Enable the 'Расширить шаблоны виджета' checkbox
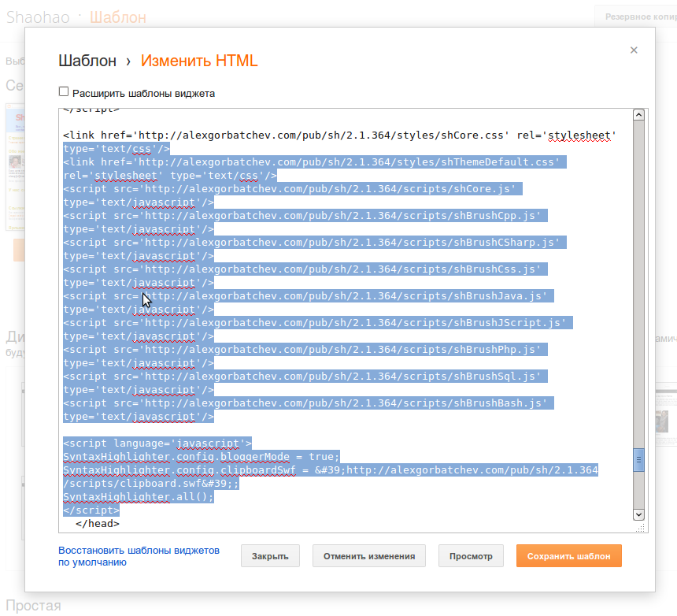The width and height of the screenshot is (677, 616). click(x=64, y=91)
